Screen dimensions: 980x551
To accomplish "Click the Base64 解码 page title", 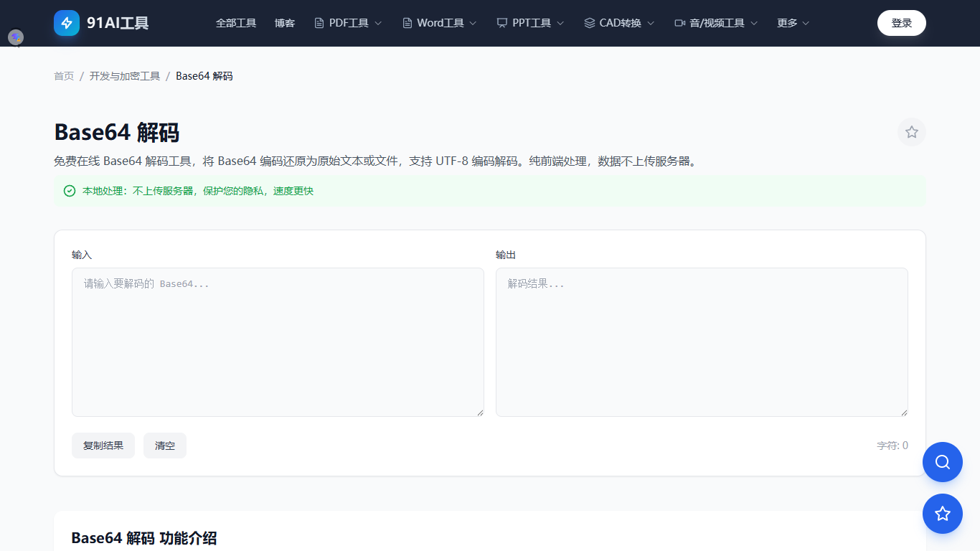I will (x=116, y=132).
